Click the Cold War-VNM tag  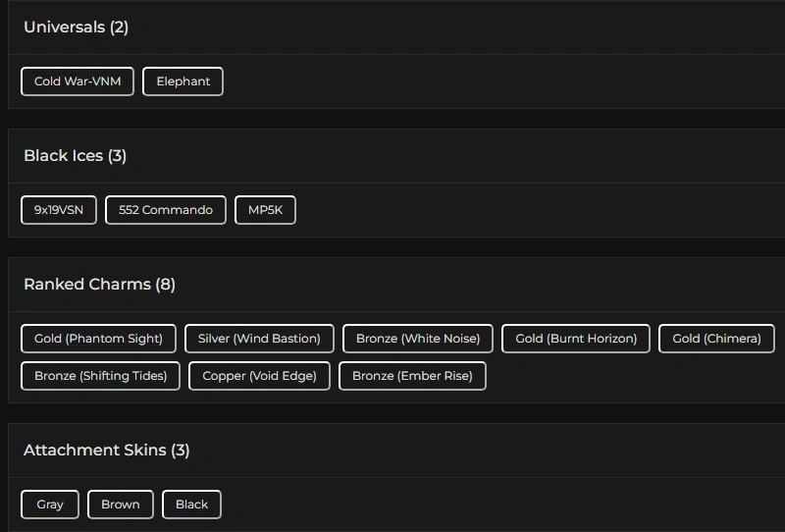point(78,81)
